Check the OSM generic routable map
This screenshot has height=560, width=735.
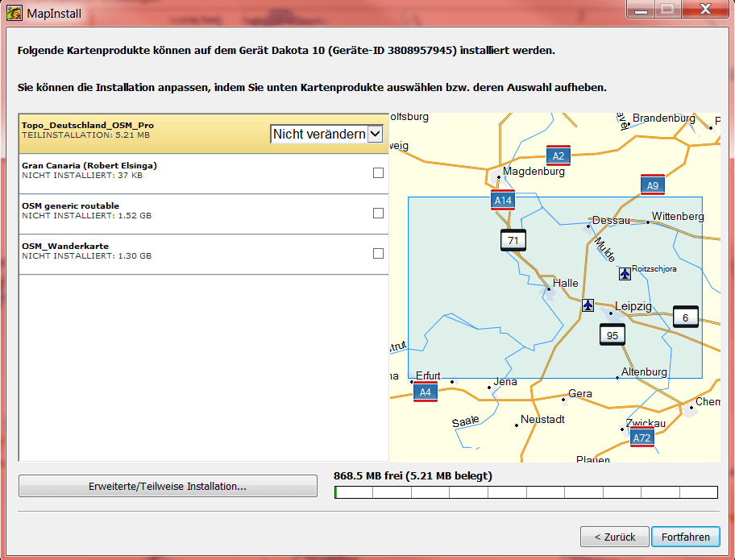pyautogui.click(x=378, y=213)
